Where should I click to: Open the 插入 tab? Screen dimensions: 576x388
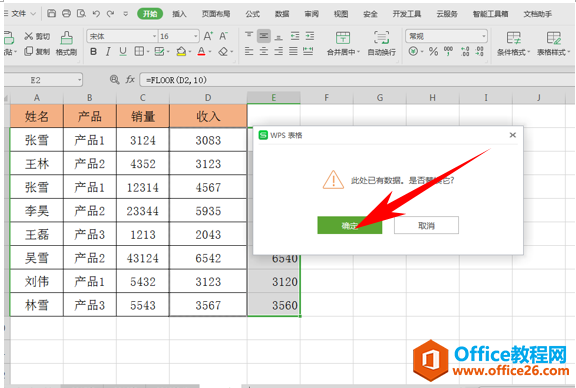coord(179,14)
